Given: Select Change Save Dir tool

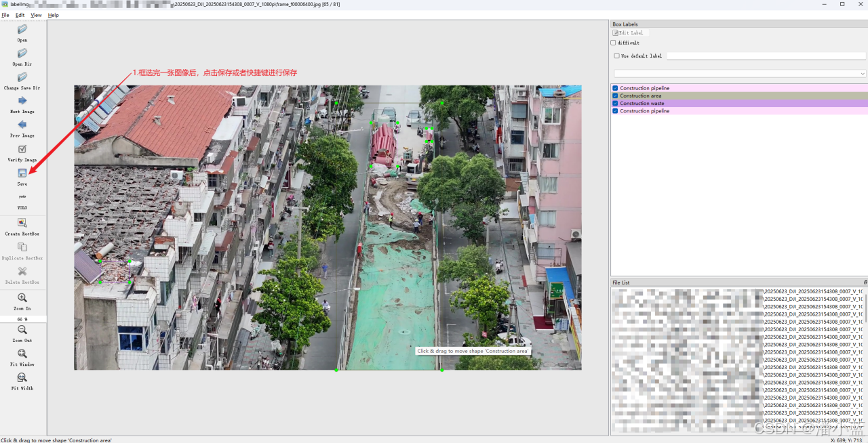Looking at the screenshot, I should click(x=22, y=81).
